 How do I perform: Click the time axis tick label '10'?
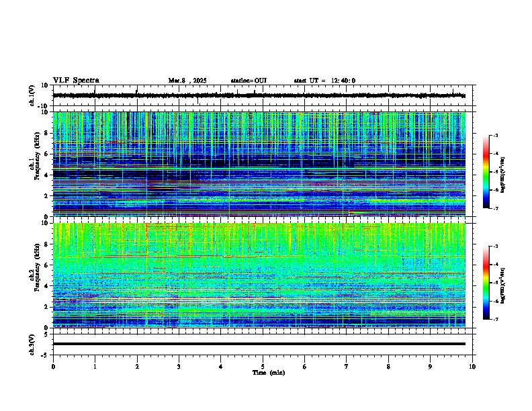472,367
